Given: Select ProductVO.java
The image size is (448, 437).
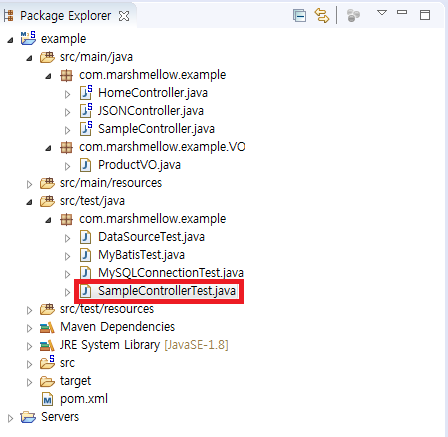Looking at the screenshot, I should 139,165.
